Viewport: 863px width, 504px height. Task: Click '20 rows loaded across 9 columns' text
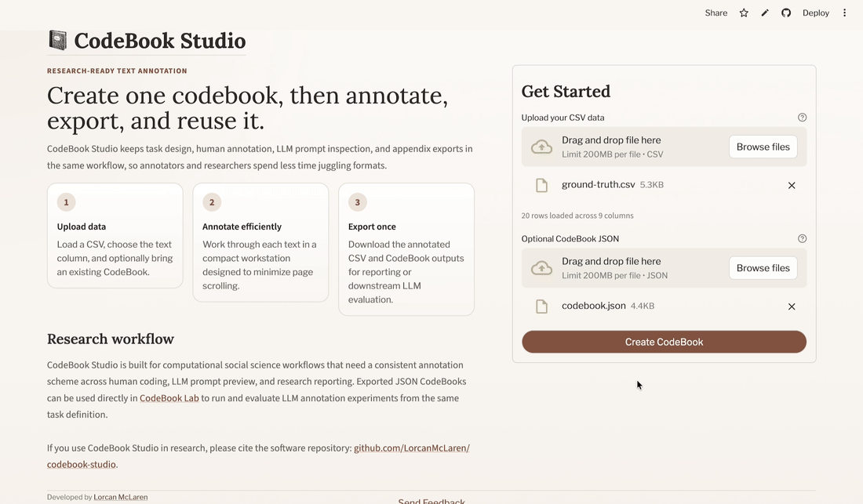(x=577, y=216)
